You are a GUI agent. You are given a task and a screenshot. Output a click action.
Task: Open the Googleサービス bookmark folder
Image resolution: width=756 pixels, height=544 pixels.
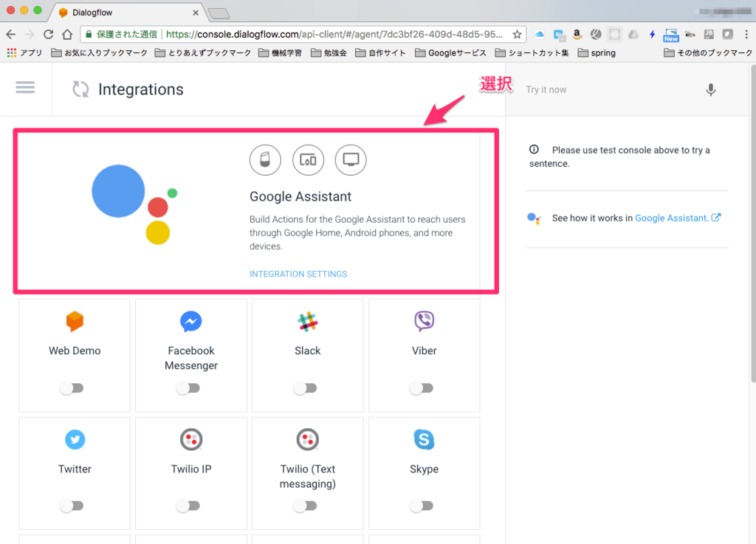click(x=450, y=52)
